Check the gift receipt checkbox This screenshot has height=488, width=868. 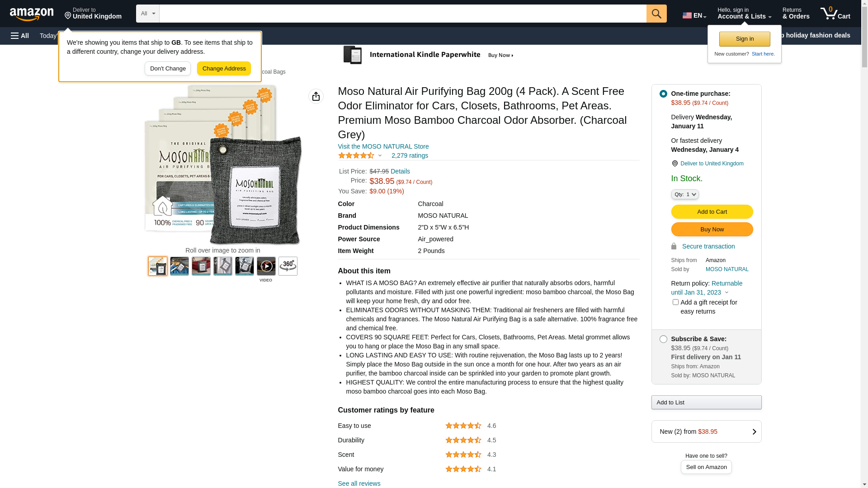point(675,302)
